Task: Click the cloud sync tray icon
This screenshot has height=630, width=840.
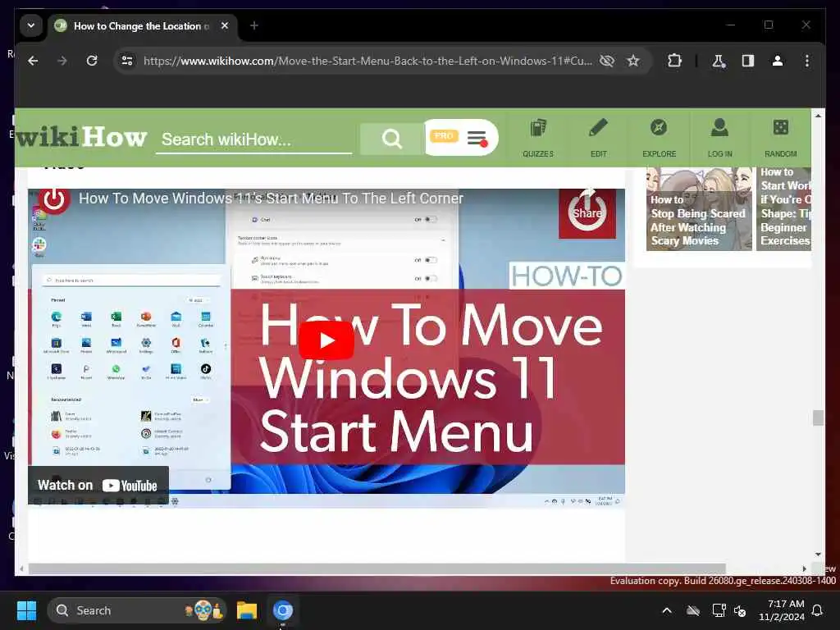Action: (x=692, y=610)
